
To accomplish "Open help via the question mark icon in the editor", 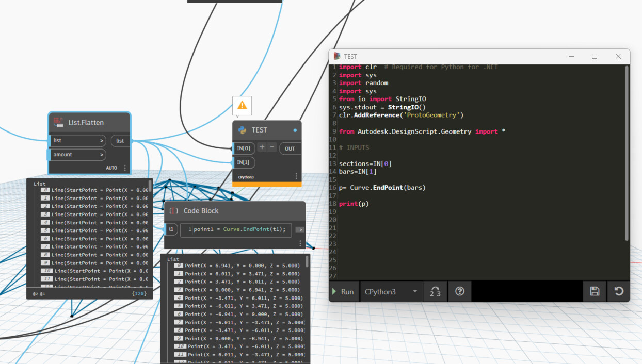I will click(x=459, y=291).
